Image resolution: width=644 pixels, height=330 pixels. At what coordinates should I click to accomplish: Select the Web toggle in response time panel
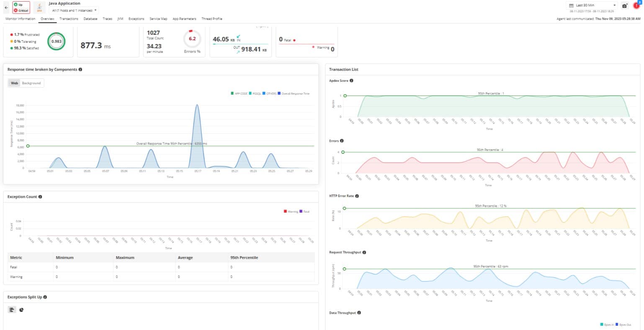pos(14,83)
